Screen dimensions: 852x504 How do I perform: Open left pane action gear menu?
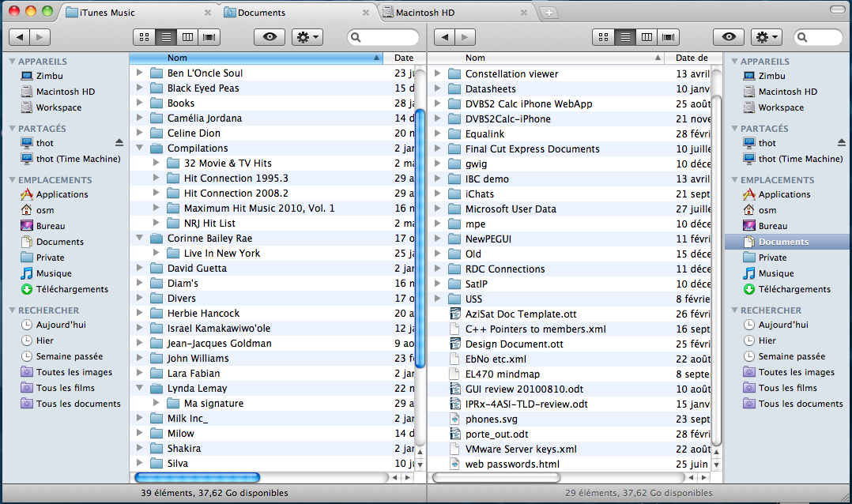click(307, 37)
